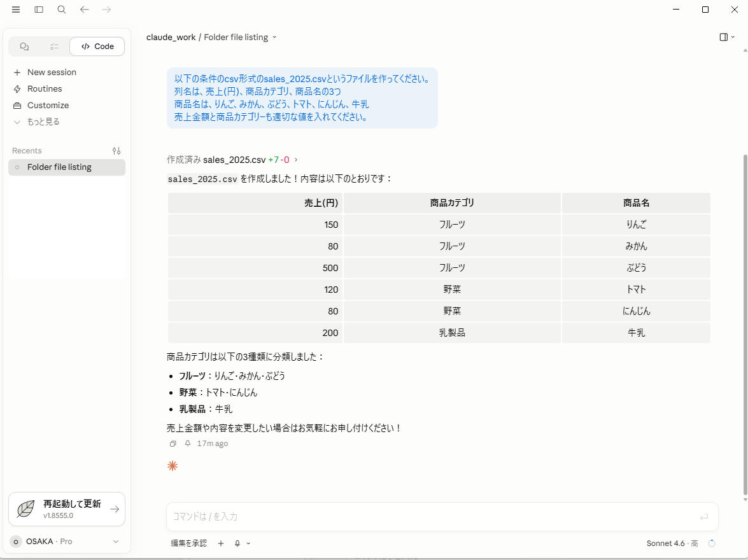Open the Sonnet 4.6 model selector

[x=672, y=543]
